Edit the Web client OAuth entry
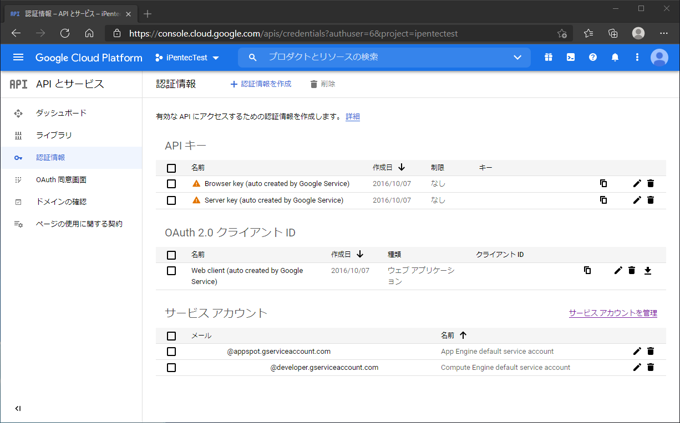Viewport: 680px width, 423px height. pos(618,270)
